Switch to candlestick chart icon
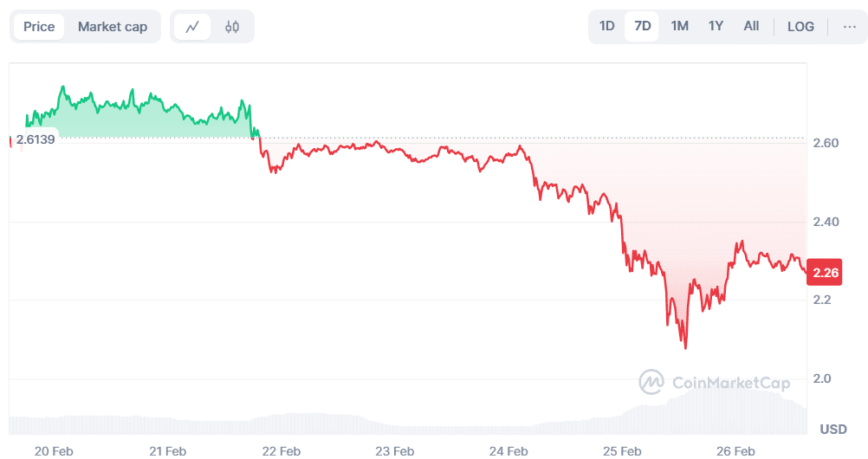Viewport: 868px width, 459px height. tap(231, 27)
